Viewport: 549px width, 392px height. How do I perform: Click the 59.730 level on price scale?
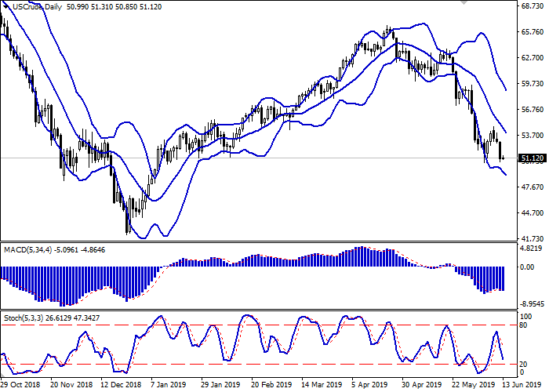[x=531, y=84]
